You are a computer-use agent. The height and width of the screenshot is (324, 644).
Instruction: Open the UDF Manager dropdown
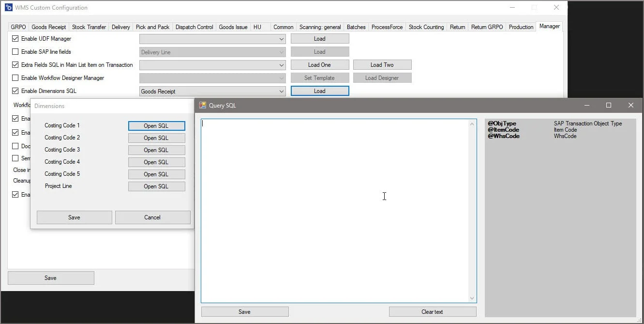click(212, 39)
